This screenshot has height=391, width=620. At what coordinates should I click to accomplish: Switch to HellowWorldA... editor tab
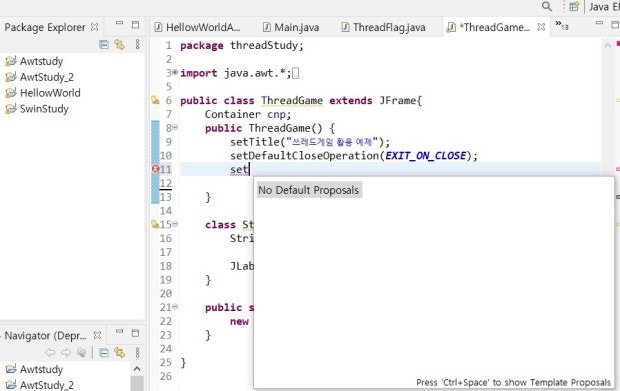point(197,27)
